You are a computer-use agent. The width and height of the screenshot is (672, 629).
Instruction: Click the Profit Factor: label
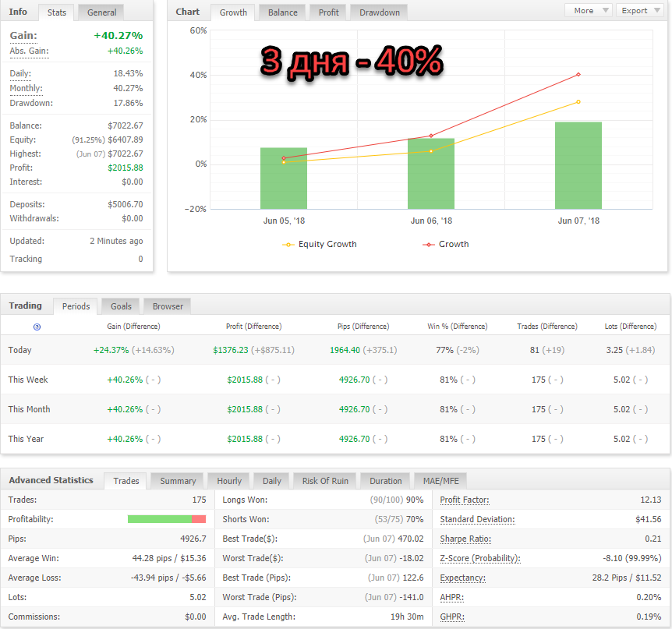pos(465,500)
